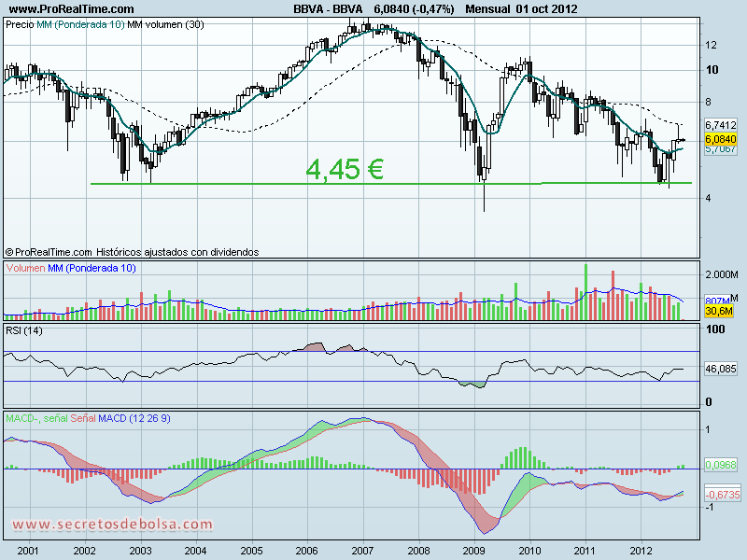Click the volume panel 'MM (Ponderada 10)' label
747x560 pixels.
[x=92, y=268]
